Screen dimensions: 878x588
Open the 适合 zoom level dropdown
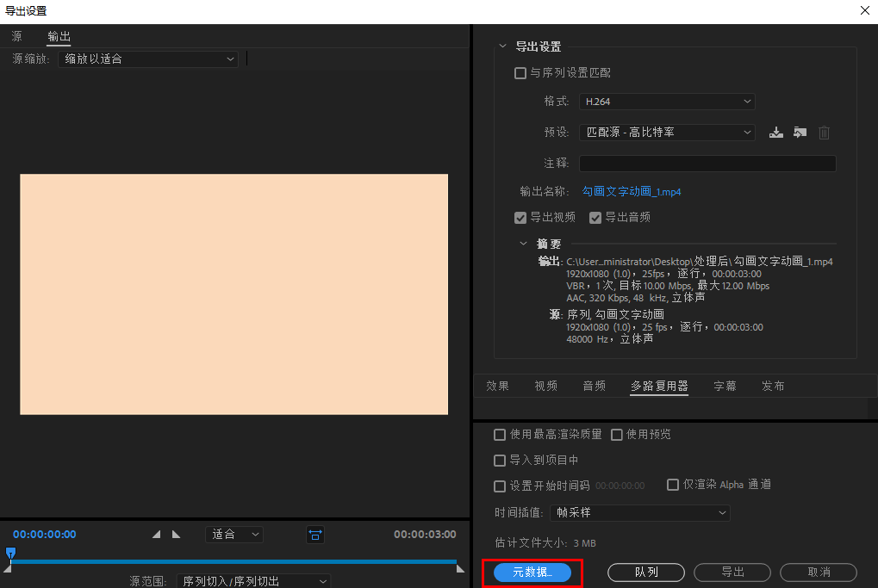click(x=234, y=535)
